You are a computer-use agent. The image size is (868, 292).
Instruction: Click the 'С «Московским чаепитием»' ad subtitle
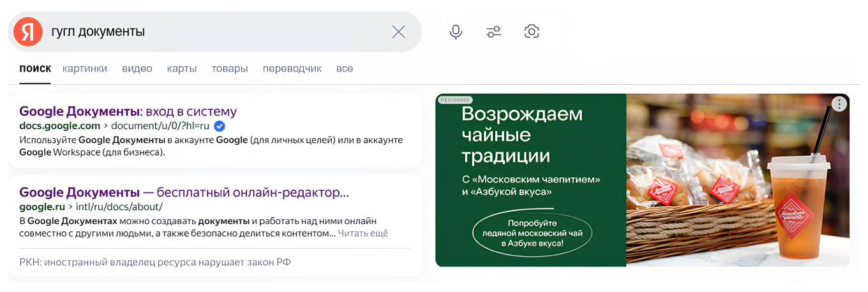click(530, 185)
